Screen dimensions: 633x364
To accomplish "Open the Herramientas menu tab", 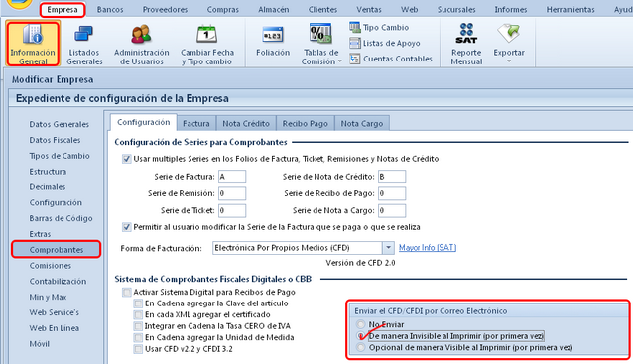I will point(570,9).
